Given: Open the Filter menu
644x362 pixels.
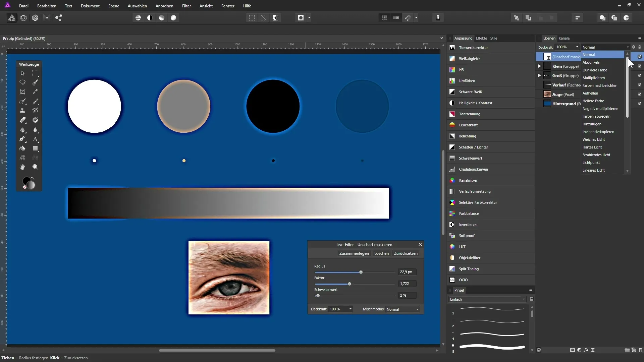Looking at the screenshot, I should (186, 6).
